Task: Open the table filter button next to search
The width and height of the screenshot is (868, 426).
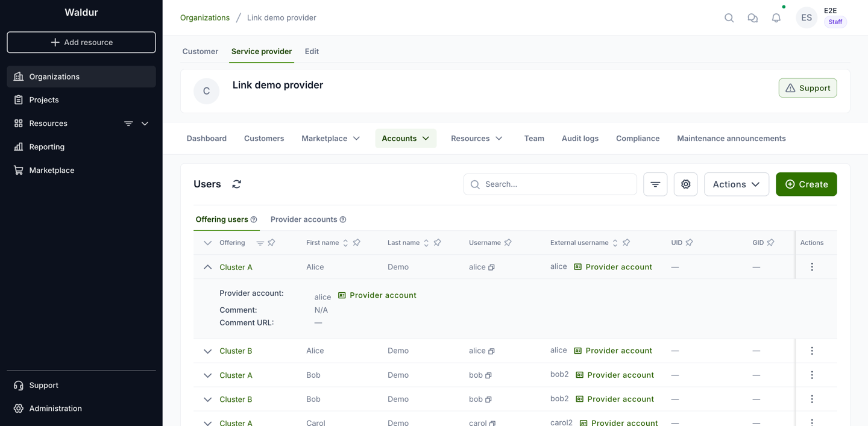Action: (655, 184)
